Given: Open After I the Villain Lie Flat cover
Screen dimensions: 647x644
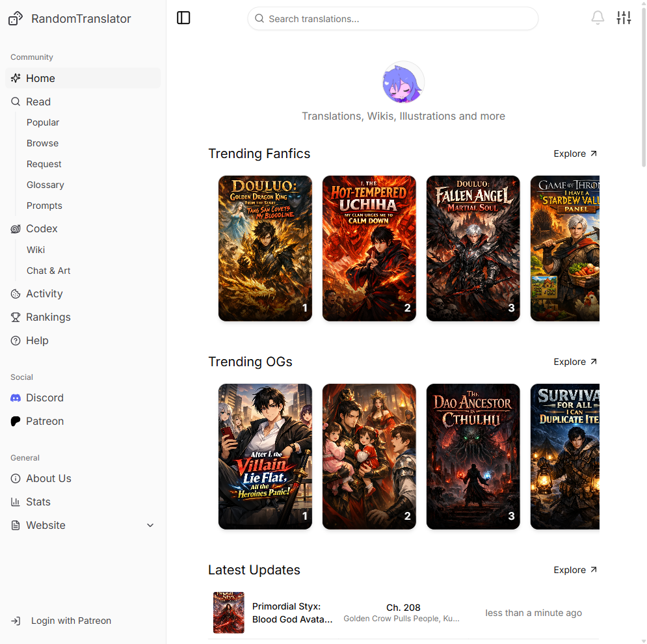Looking at the screenshot, I should pos(265,457).
